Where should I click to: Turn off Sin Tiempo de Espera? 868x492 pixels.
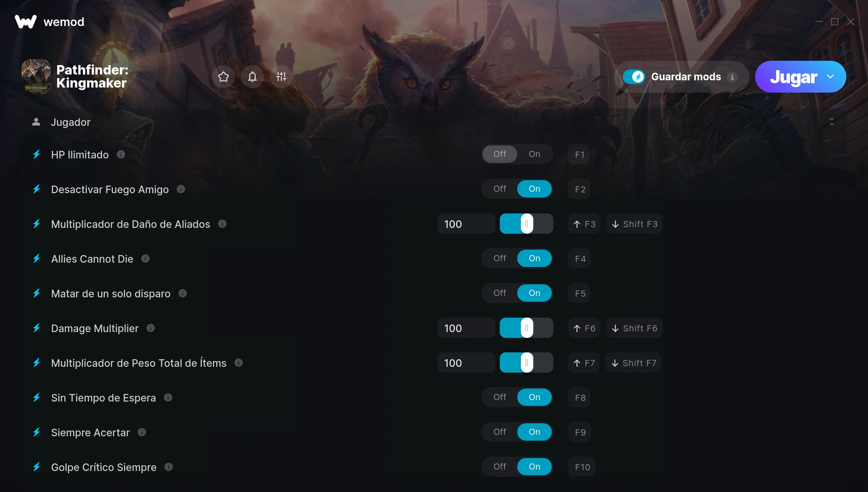pyautogui.click(x=500, y=397)
